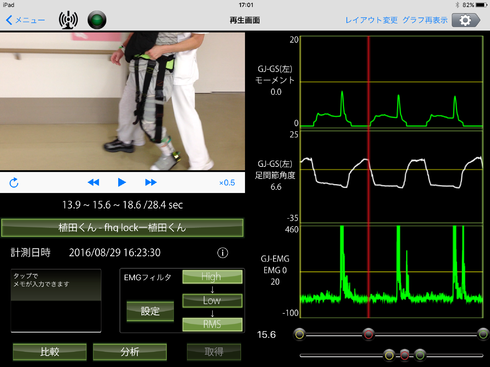
Task: Restart video with the reload icon
Action: coord(14,183)
